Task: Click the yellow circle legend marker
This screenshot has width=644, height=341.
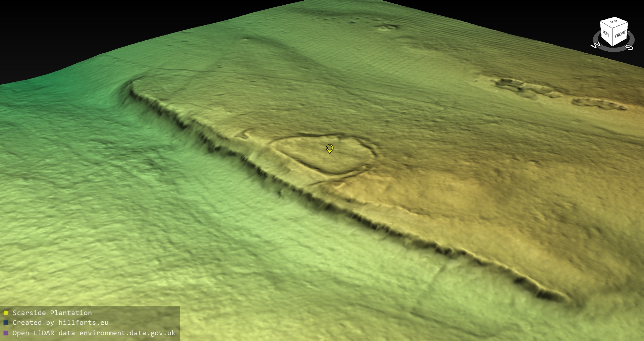Action: [6, 313]
